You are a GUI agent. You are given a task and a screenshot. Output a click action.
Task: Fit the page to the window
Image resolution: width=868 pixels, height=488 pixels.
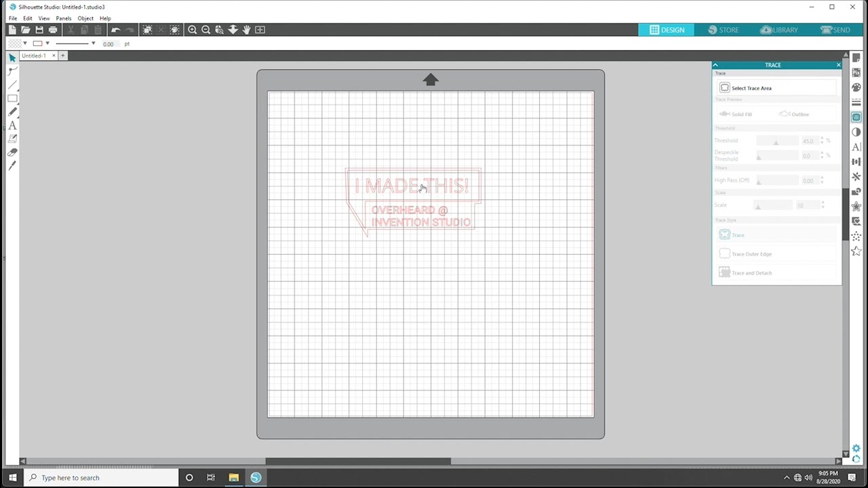pyautogui.click(x=260, y=30)
